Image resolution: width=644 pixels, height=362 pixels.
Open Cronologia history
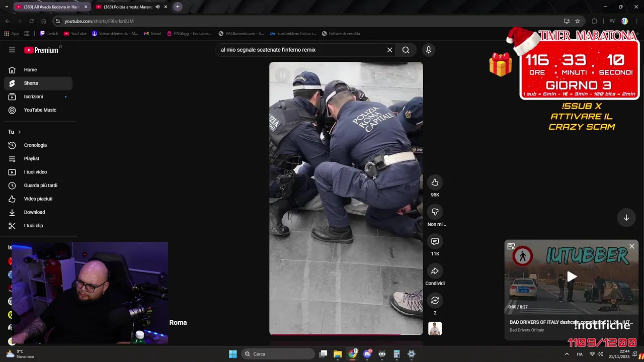38,145
